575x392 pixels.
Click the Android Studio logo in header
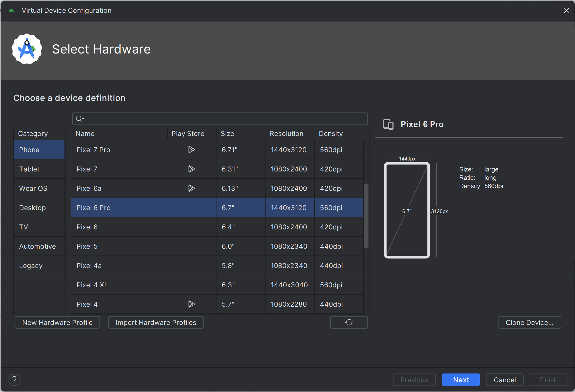(27, 49)
